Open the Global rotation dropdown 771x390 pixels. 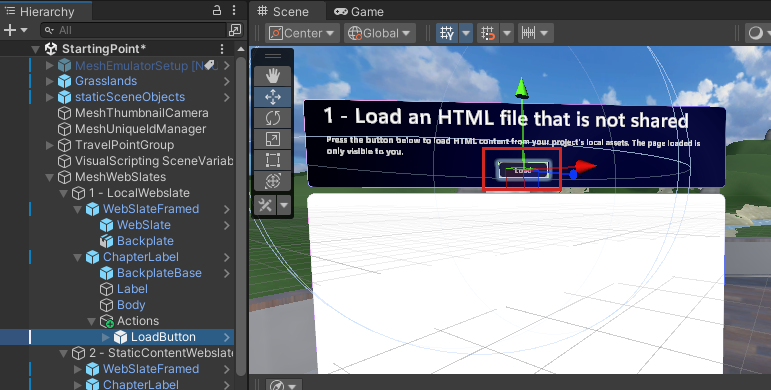point(380,33)
